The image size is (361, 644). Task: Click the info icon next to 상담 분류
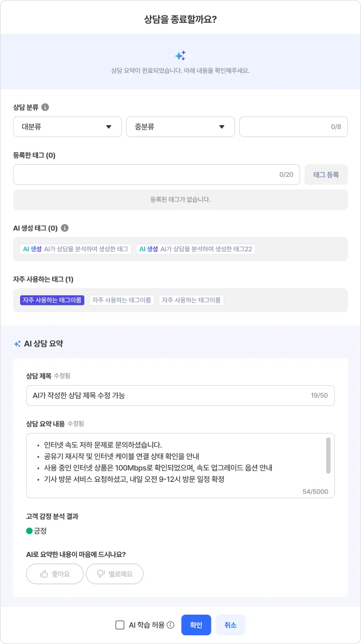click(46, 107)
